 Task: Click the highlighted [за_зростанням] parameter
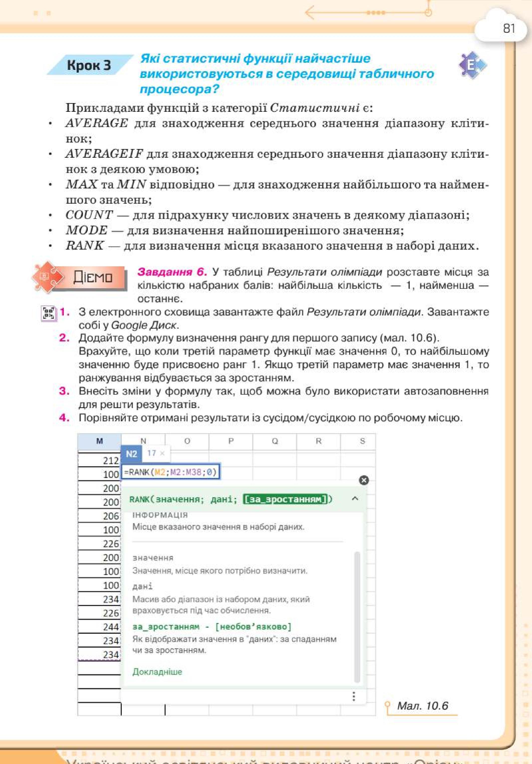285,499
